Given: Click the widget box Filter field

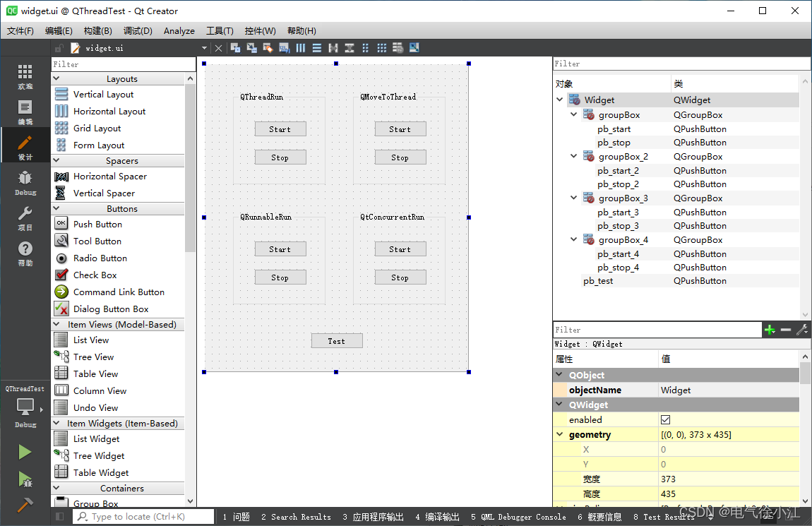Looking at the screenshot, I should [x=124, y=64].
